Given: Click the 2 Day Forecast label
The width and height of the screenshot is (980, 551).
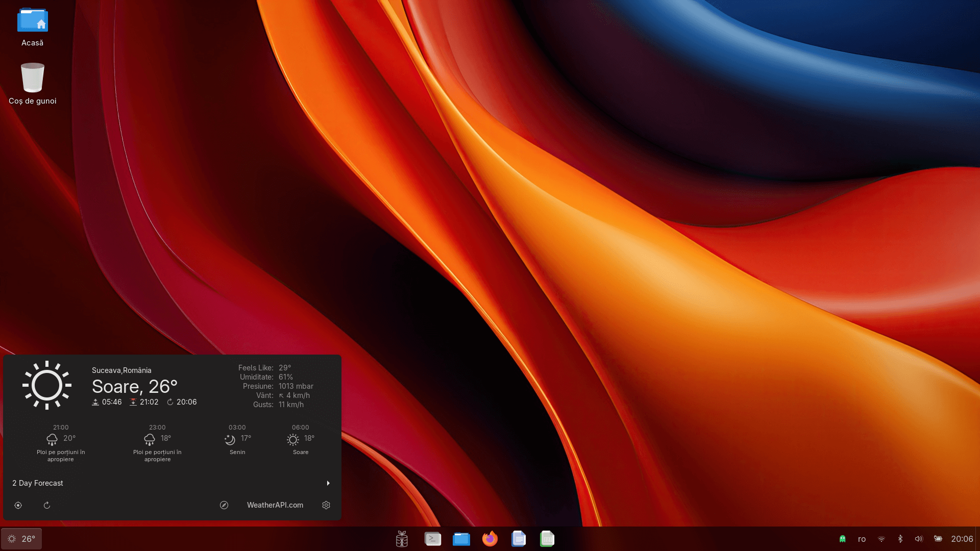Looking at the screenshot, I should pos(38,483).
